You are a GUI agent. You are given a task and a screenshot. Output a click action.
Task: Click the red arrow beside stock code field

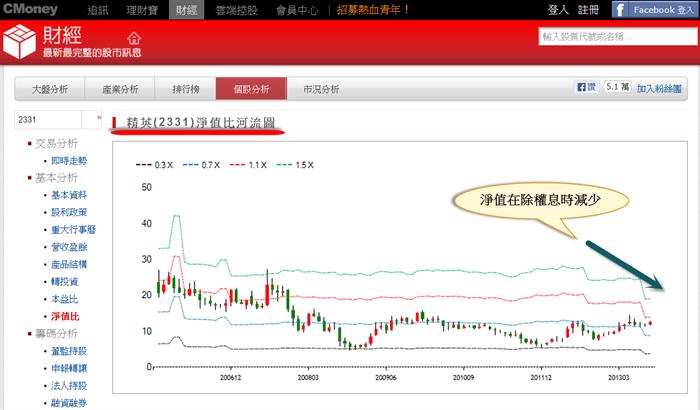tap(99, 117)
